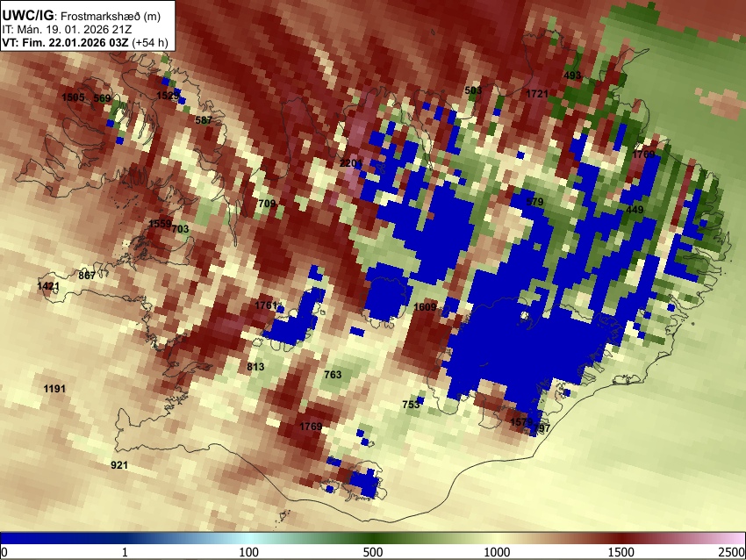Click the map value 921
The image size is (746, 560).
pyautogui.click(x=119, y=465)
